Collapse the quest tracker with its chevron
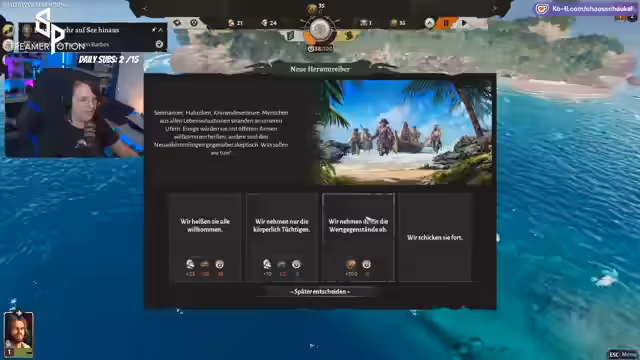 160,30
